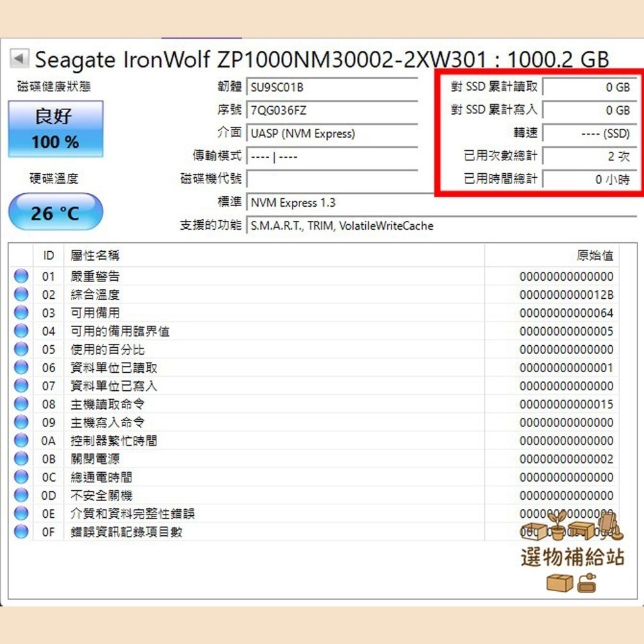Click the status orb of row 09
Screen dimensions: 644x644
pos(21,422)
